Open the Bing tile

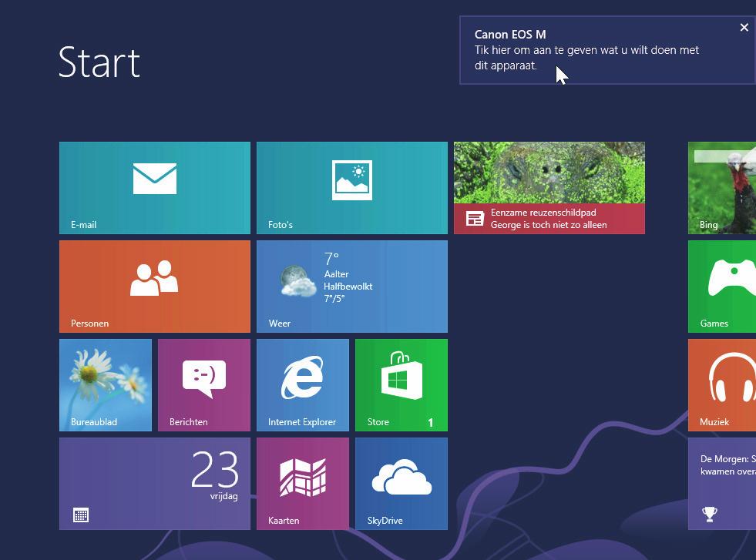click(722, 188)
